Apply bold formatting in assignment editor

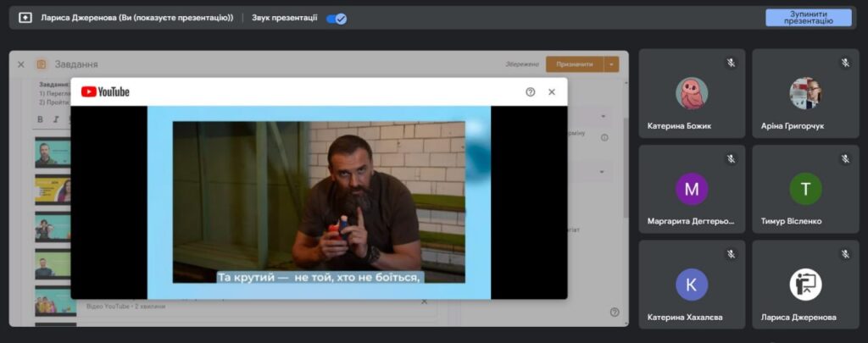(41, 119)
